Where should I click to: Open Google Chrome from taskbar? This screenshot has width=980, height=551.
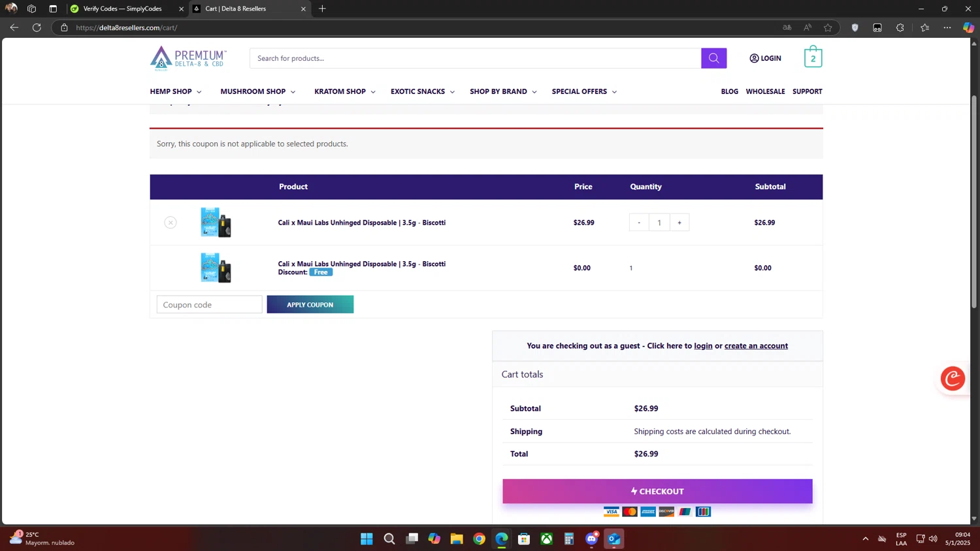479,539
